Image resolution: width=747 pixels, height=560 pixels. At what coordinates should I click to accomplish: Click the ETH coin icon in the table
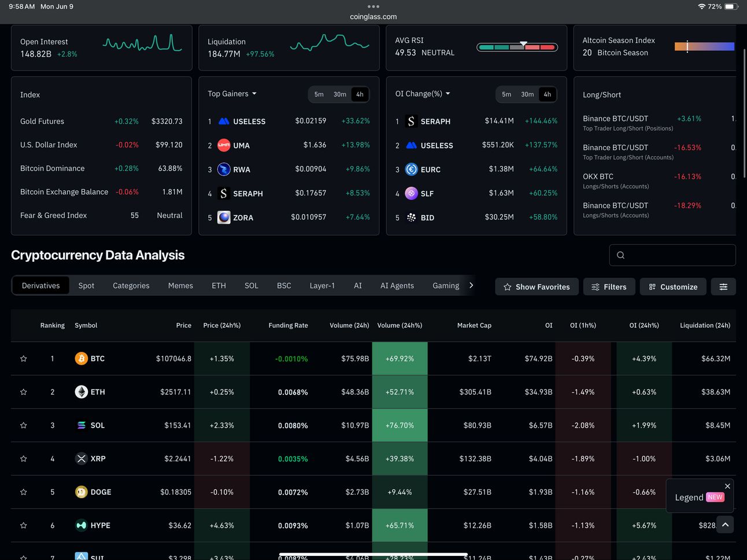click(x=82, y=392)
